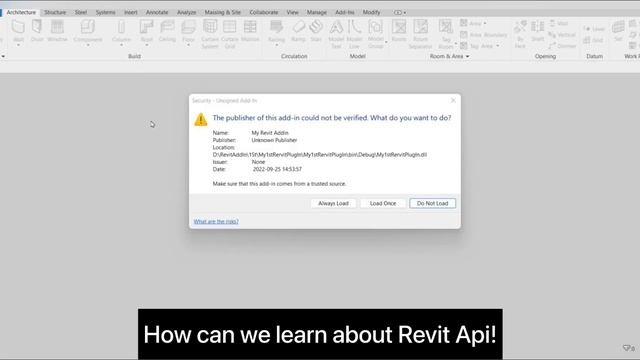Open the Modify ribbon tab
This screenshot has width=640, height=360.
(371, 12)
